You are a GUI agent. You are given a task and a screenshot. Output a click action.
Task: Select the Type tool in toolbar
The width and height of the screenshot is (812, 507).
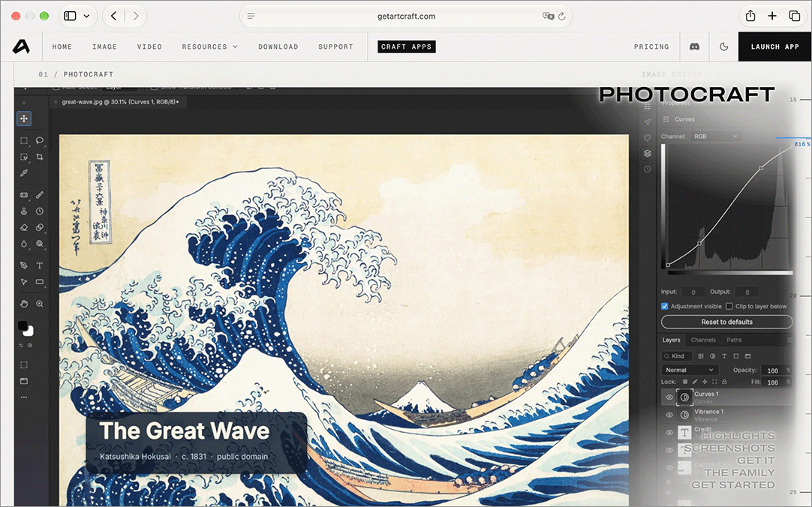[39, 265]
